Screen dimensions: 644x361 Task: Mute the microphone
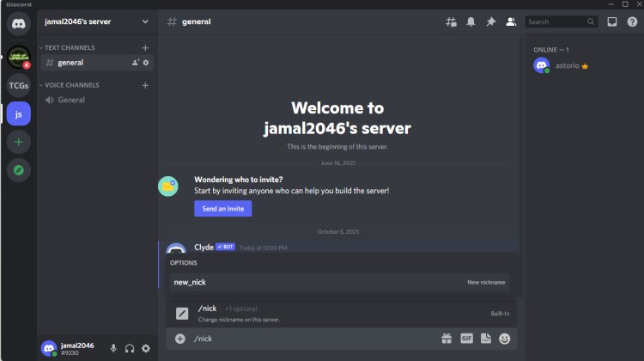[113, 349]
